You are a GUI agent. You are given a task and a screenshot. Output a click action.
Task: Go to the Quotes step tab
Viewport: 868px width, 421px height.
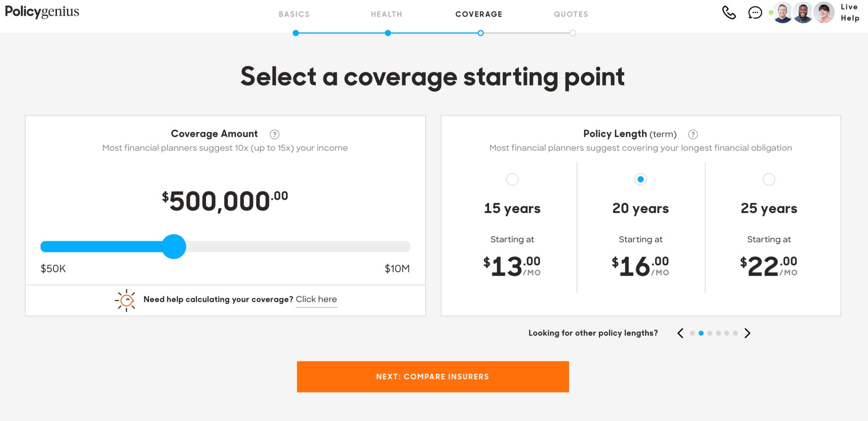[571, 14]
